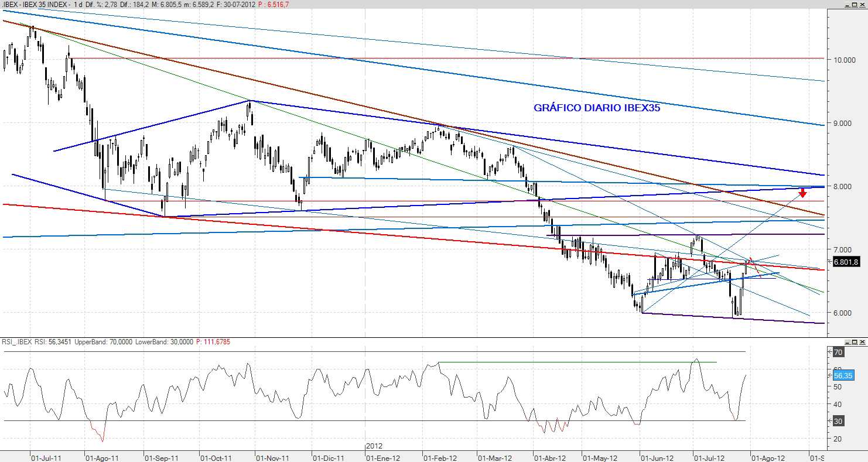
Task: Click the 10.000 level on price axis
Action: point(841,60)
